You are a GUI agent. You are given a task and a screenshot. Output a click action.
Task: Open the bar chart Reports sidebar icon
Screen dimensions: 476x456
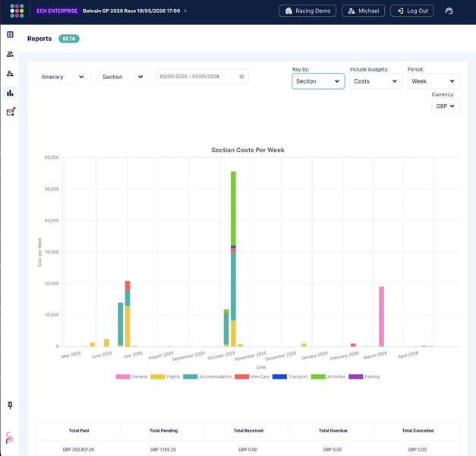click(x=10, y=93)
